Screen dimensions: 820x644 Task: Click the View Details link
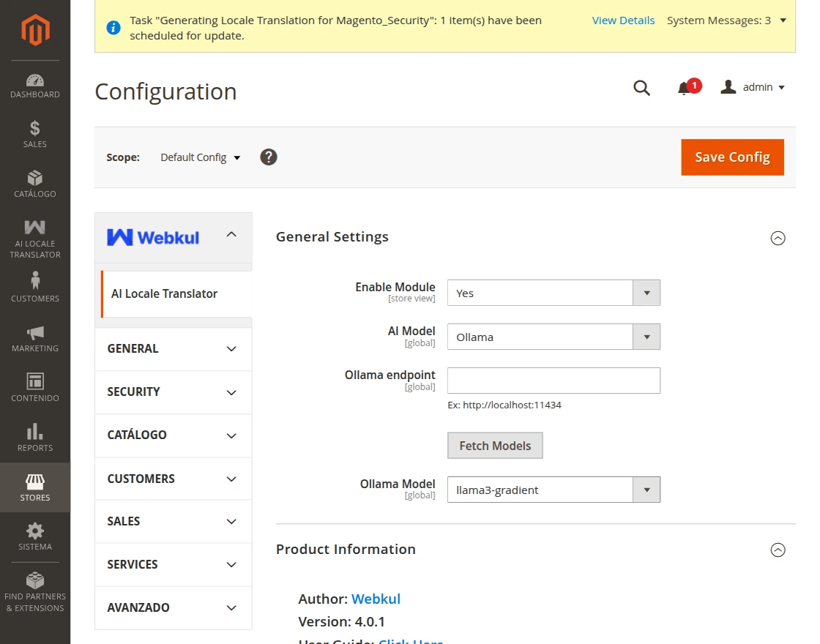click(623, 20)
